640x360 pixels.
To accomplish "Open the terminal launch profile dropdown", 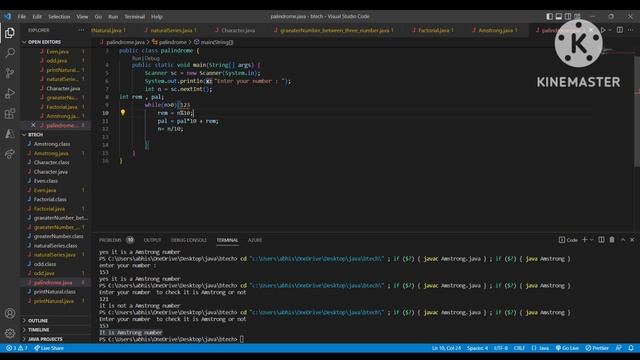I will [x=591, y=240].
